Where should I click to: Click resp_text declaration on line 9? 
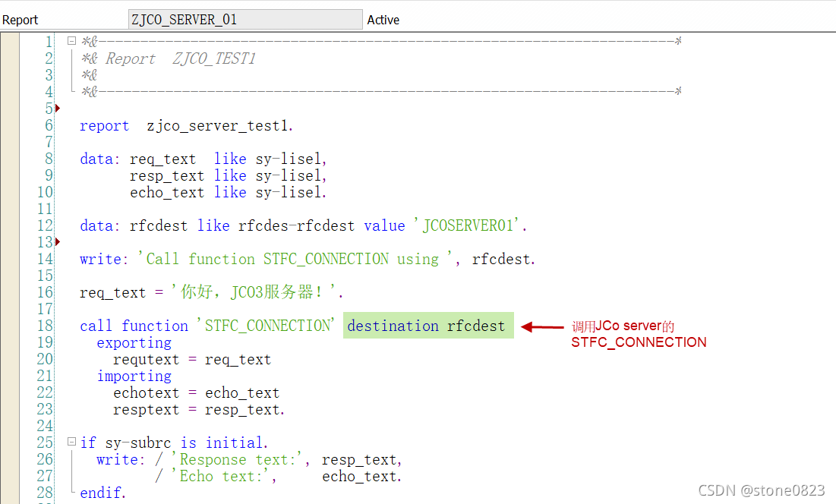167,176
